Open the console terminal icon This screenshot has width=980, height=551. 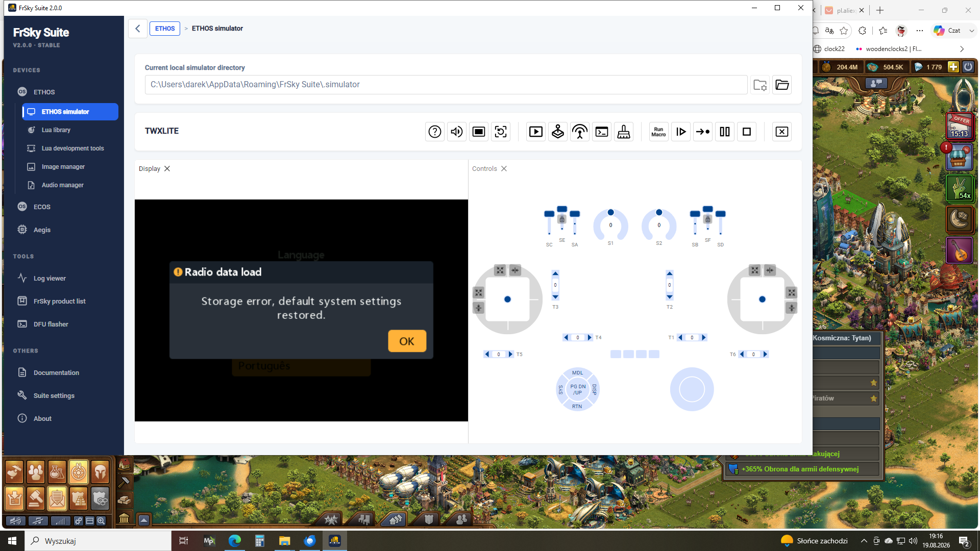(602, 132)
